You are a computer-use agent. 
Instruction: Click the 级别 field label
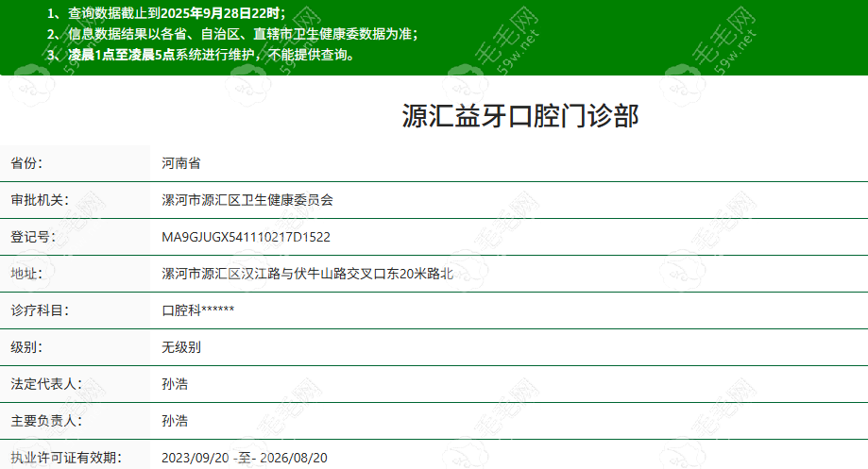(x=26, y=347)
